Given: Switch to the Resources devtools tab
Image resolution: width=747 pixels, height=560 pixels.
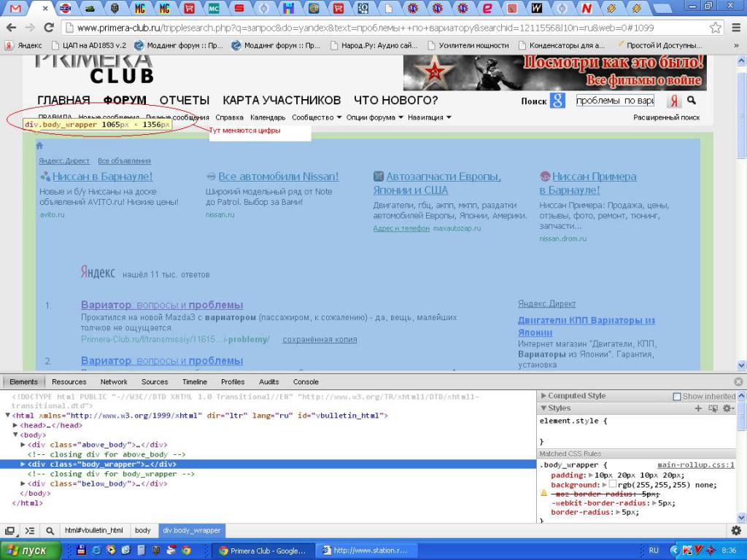Looking at the screenshot, I should (69, 382).
